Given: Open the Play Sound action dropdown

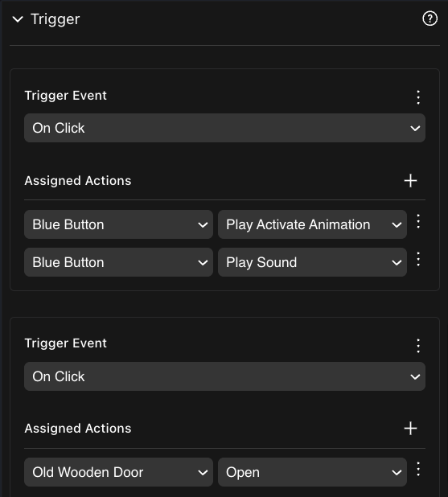Looking at the screenshot, I should pos(312,262).
